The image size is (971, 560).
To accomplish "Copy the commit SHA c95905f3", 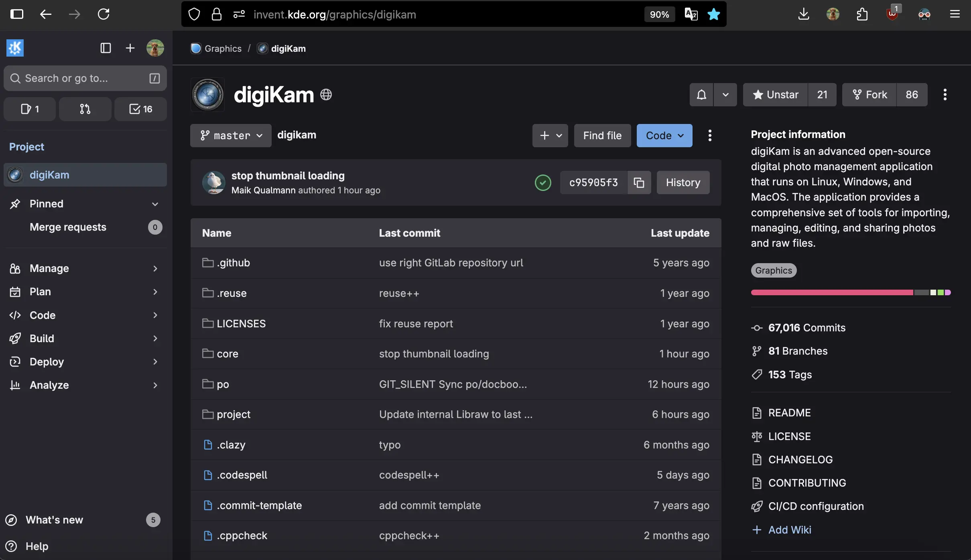I will (639, 183).
